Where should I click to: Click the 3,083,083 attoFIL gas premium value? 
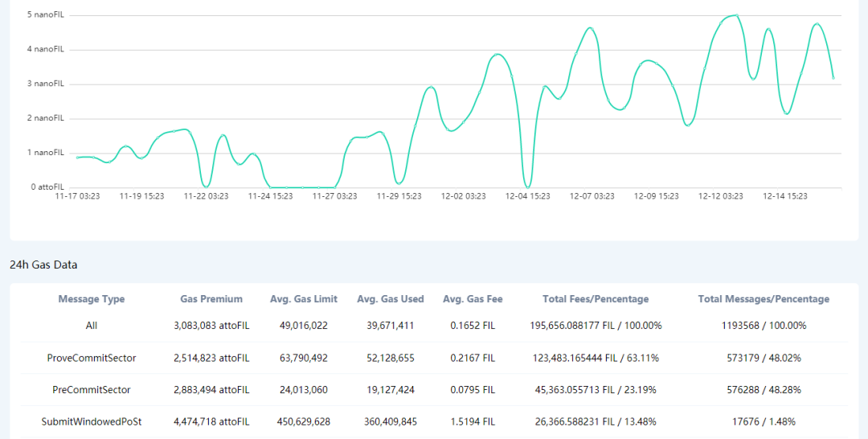click(211, 326)
